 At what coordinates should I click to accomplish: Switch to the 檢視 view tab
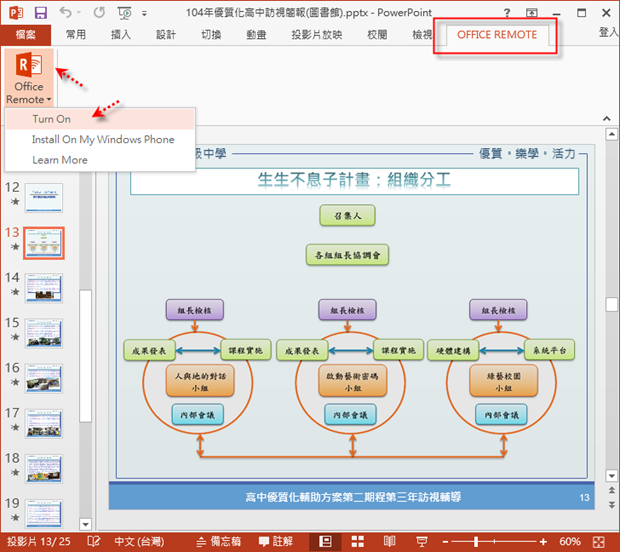point(422,35)
